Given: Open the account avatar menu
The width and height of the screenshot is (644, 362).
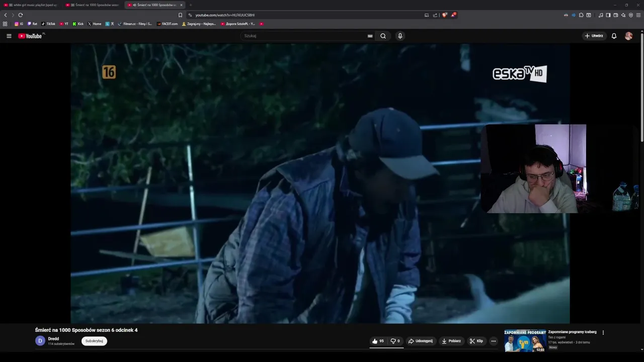Looking at the screenshot, I should [x=628, y=36].
